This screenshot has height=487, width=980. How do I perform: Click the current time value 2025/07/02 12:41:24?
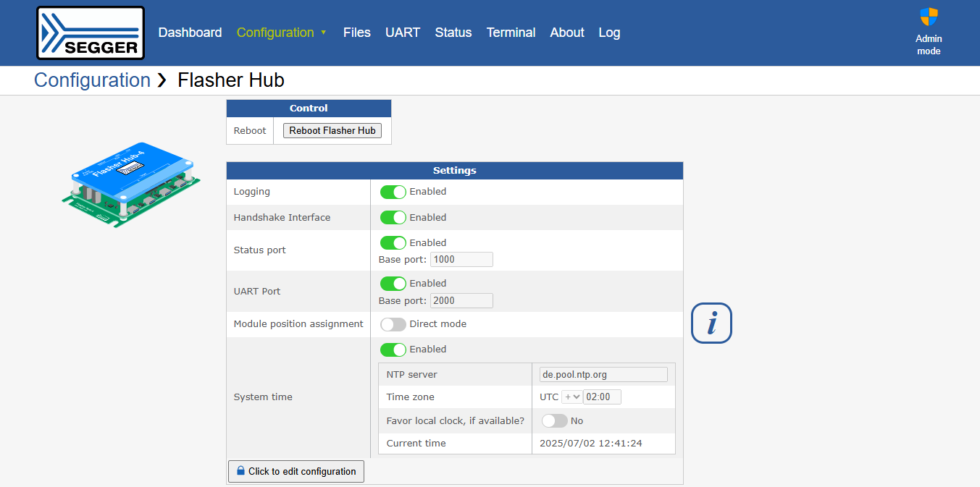coord(591,443)
